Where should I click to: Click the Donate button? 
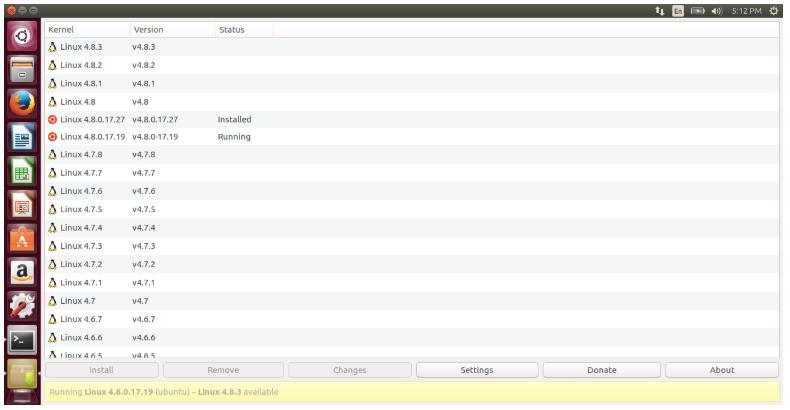(602, 370)
